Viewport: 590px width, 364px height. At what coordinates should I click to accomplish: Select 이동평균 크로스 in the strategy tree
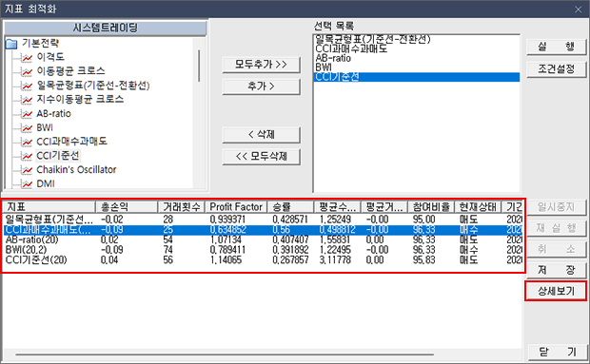click(70, 71)
